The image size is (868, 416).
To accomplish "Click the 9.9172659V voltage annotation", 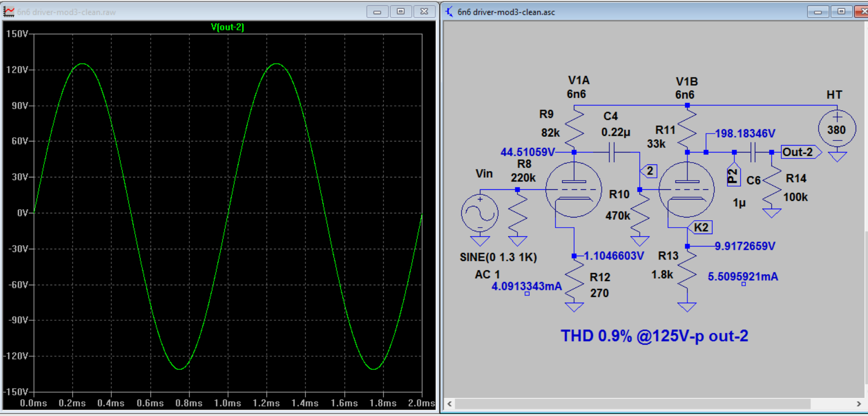I will click(x=745, y=246).
